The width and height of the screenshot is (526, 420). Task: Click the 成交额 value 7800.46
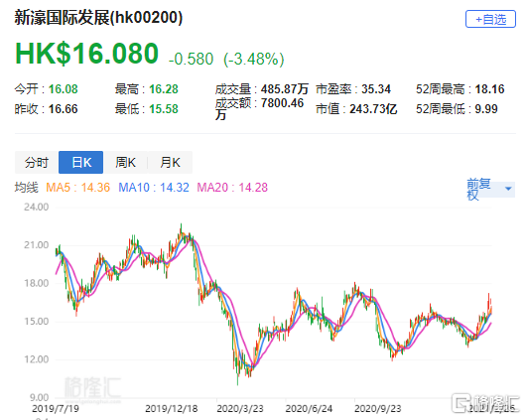click(283, 103)
